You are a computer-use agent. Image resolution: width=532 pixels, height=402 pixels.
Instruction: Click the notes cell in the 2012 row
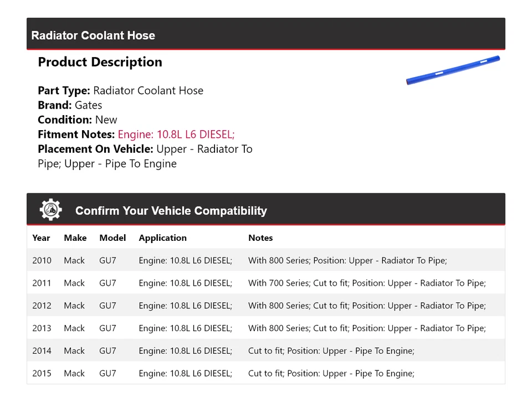click(x=367, y=306)
